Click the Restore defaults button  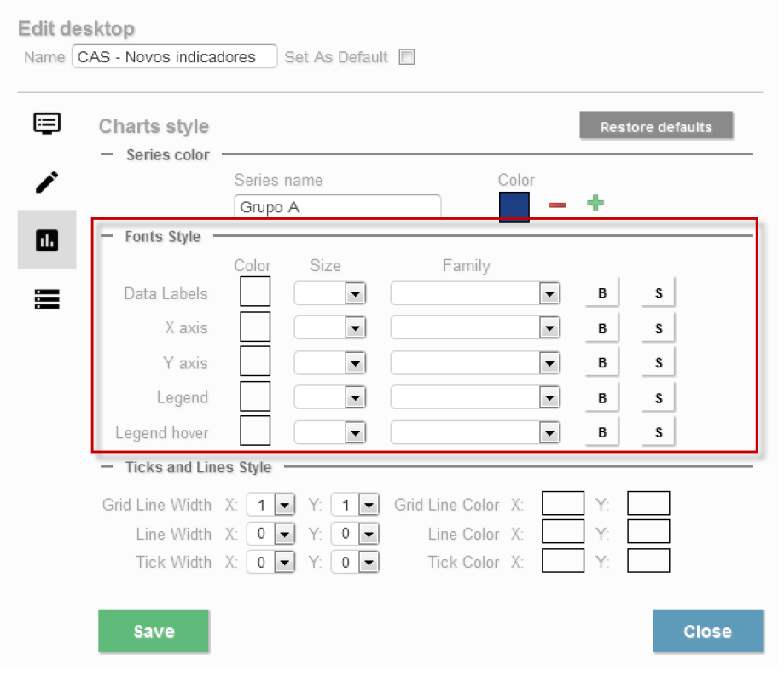[656, 127]
